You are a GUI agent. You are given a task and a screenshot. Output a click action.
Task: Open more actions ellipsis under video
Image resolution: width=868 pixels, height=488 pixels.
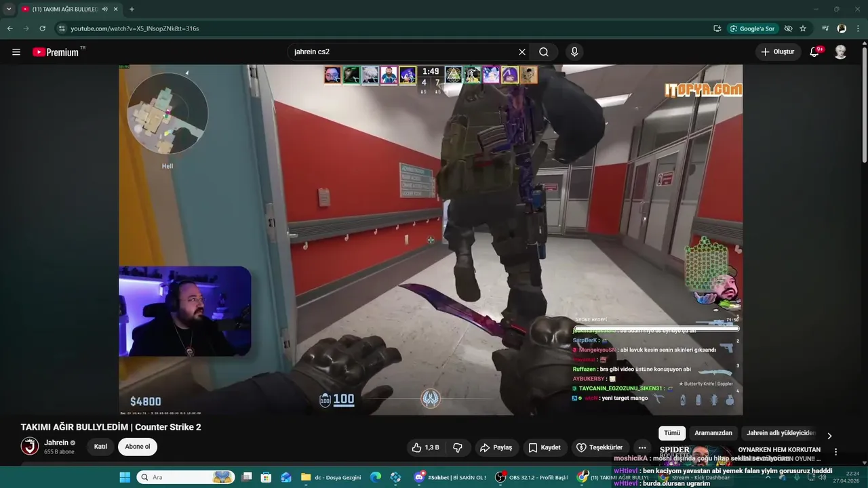point(642,447)
